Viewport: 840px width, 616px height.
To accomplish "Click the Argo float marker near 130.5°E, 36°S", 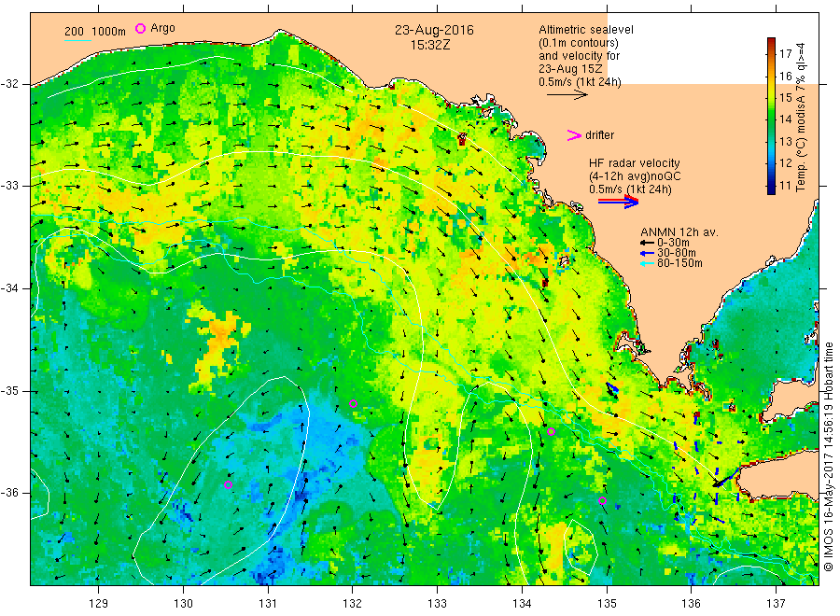I will pyautogui.click(x=228, y=484).
